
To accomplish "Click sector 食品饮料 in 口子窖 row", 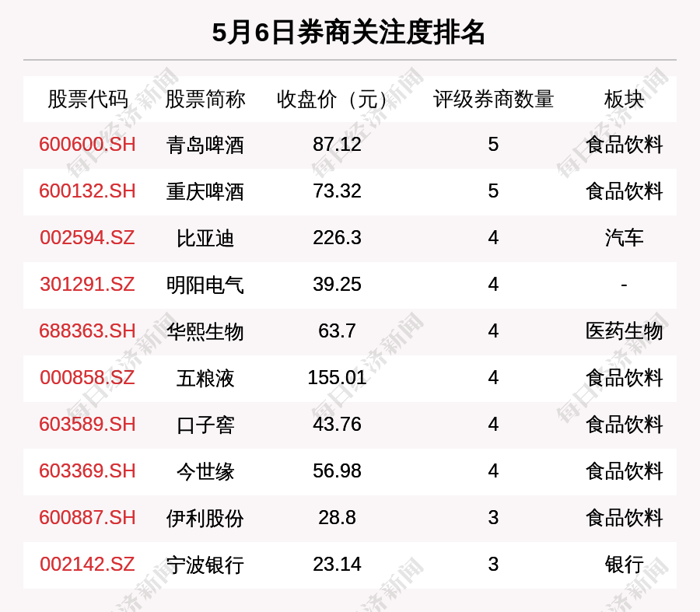I will 624,425.
